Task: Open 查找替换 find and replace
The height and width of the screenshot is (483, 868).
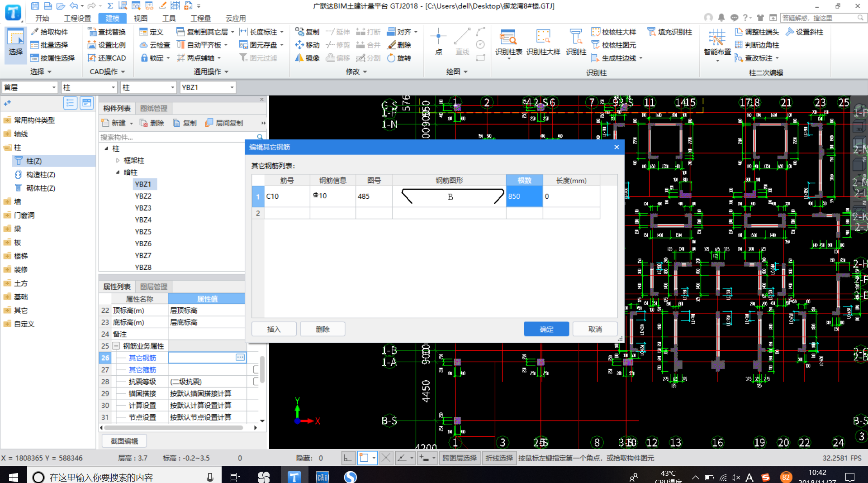Action: click(107, 32)
